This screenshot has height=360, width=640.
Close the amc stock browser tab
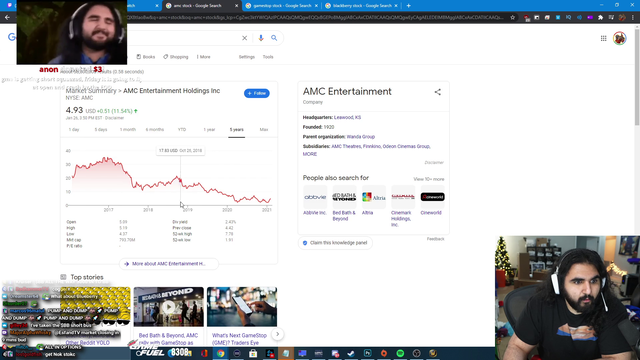point(236,6)
